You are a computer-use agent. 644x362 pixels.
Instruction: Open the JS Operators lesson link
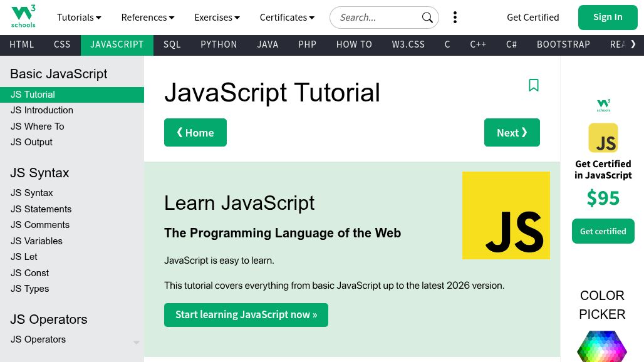[x=72, y=339]
